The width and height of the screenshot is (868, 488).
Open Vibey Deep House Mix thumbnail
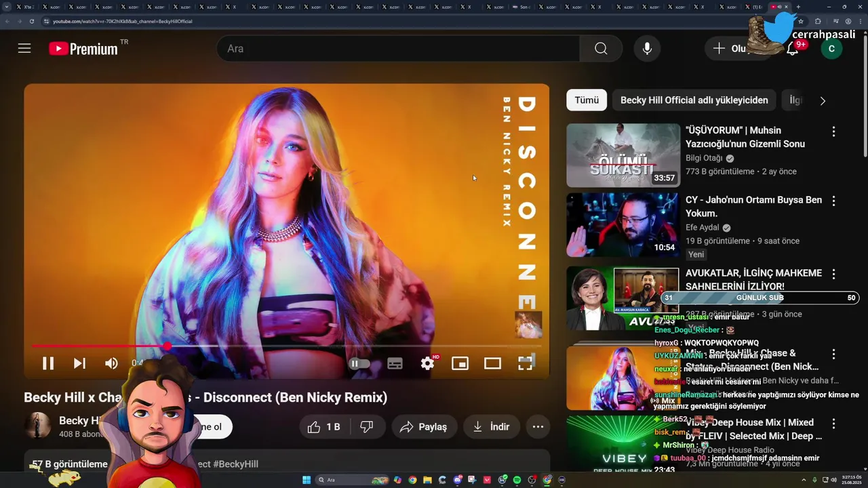623,444
